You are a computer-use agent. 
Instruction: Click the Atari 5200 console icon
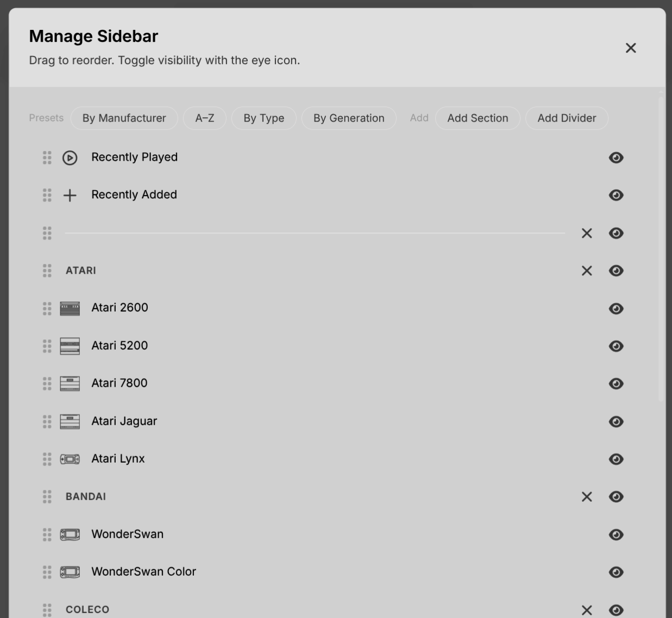pyautogui.click(x=70, y=346)
